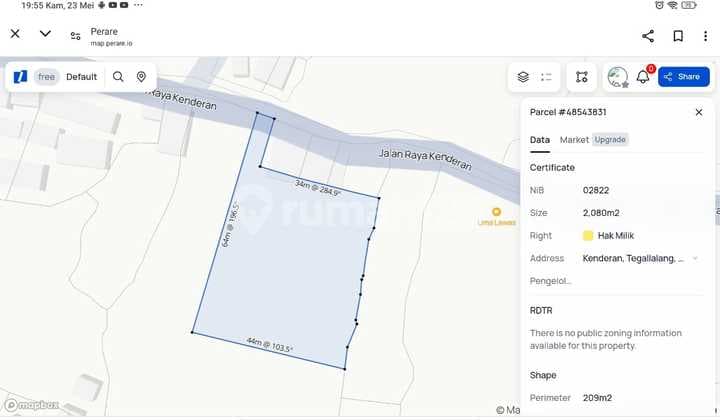Click the map.perare.io URL text
Viewport: 720px width, 420px height.
pyautogui.click(x=111, y=43)
